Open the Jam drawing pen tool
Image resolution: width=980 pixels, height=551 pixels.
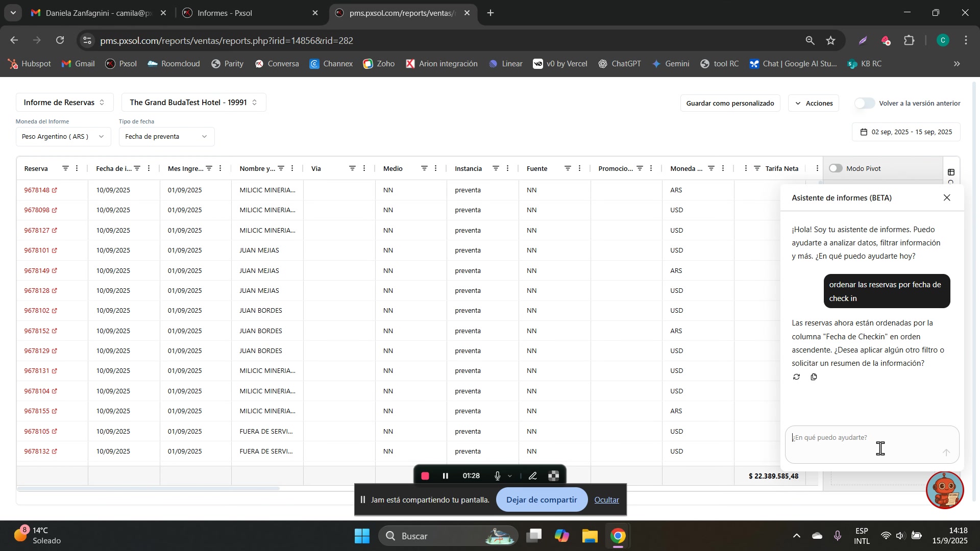[533, 477]
